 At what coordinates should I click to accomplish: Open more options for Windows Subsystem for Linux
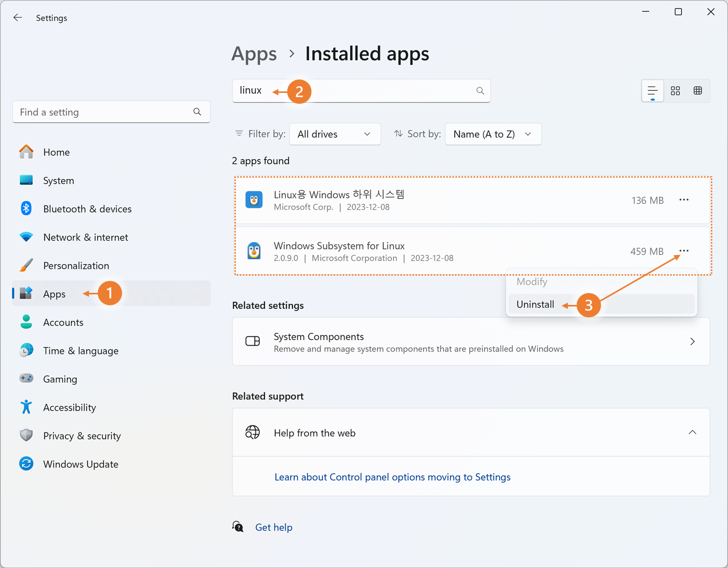(684, 251)
